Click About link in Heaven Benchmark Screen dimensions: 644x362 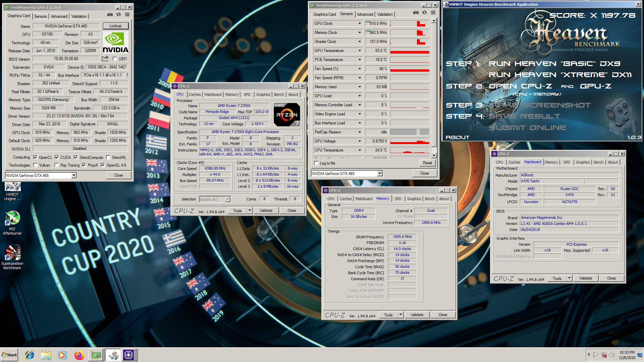click(457, 137)
